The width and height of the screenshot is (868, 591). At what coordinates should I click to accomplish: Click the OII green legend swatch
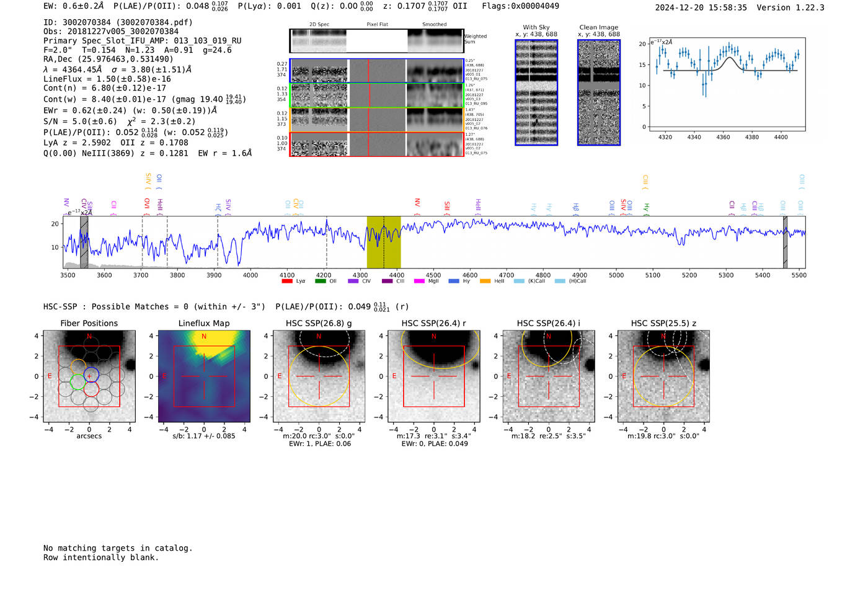pos(320,281)
